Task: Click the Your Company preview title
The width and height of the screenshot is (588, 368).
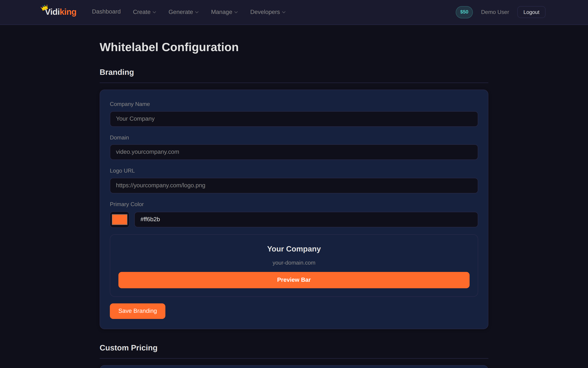Action: [x=294, y=249]
